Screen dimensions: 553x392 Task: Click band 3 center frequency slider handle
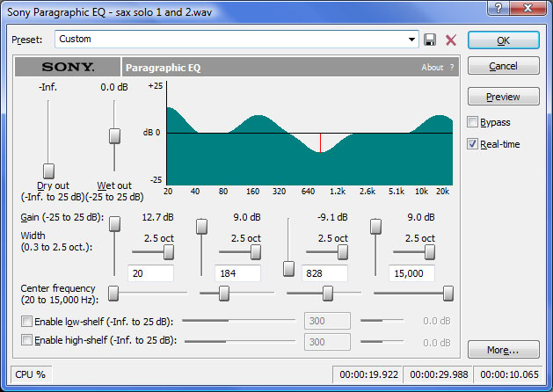tap(328, 294)
